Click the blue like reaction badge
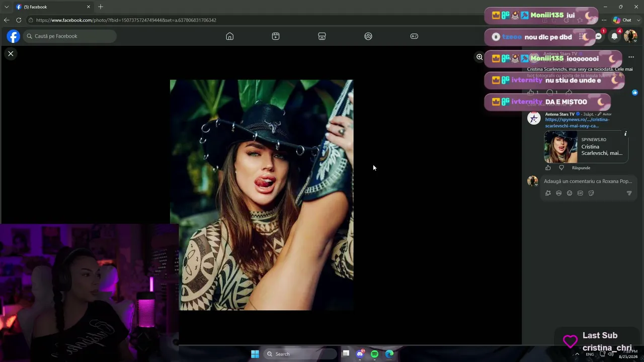The width and height of the screenshot is (644, 362). (x=635, y=93)
